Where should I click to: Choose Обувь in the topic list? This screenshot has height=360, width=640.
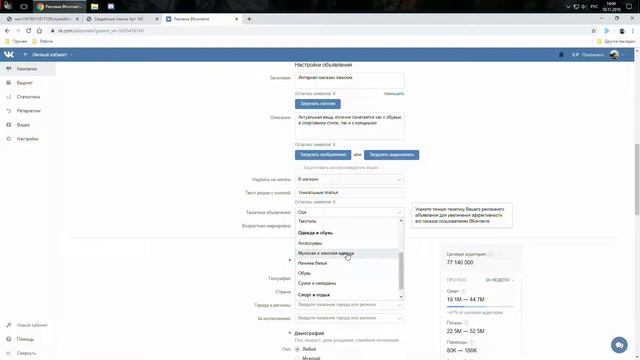point(347,273)
